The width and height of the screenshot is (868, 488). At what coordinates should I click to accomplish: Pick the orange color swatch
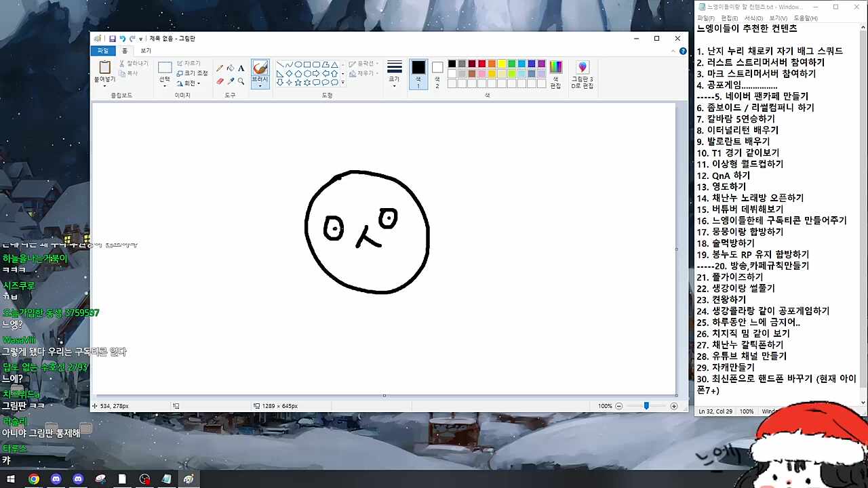492,64
